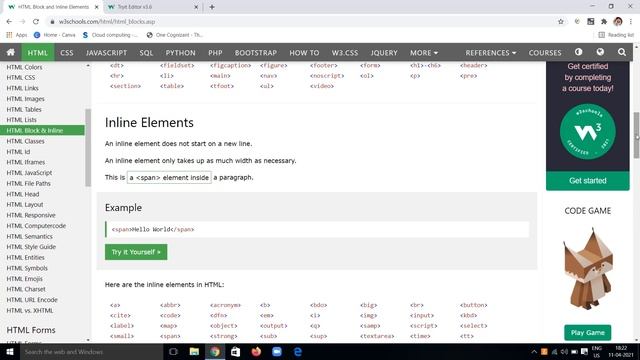Image resolution: width=640 pixels, height=360 pixels.
Task: Open the <button> element link
Action: click(x=473, y=305)
